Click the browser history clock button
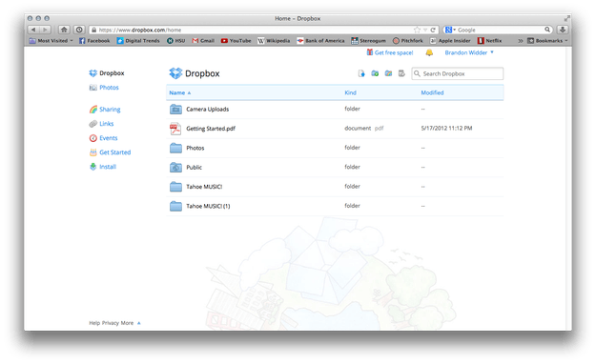This screenshot has height=364, width=596. coord(79,30)
